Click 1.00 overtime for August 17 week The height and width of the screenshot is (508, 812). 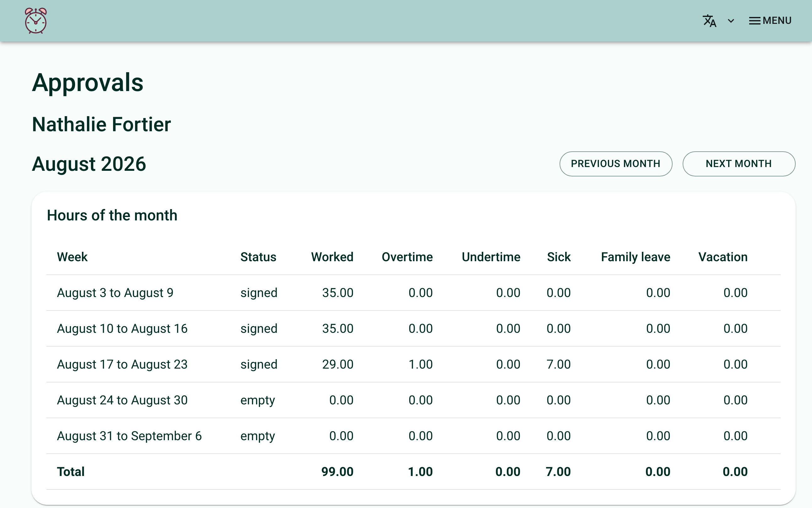[x=421, y=365]
